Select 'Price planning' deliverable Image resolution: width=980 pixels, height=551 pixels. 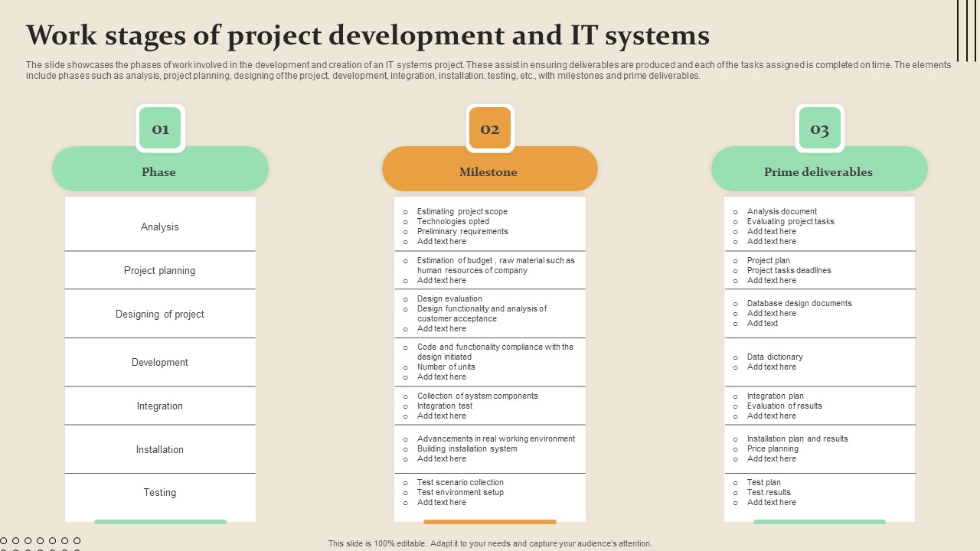click(773, 448)
